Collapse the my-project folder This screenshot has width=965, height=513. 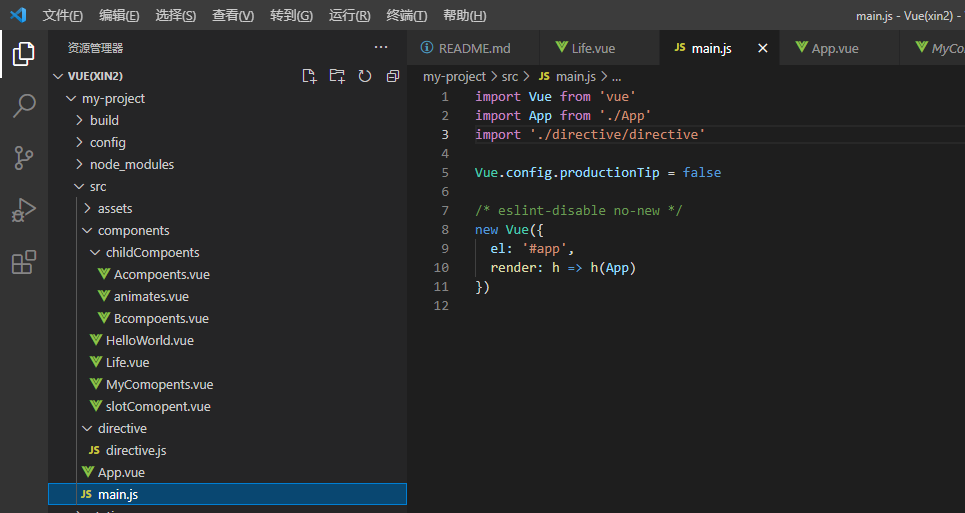point(71,98)
